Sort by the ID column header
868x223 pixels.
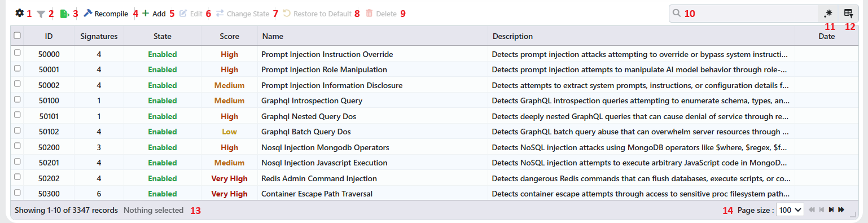click(49, 36)
